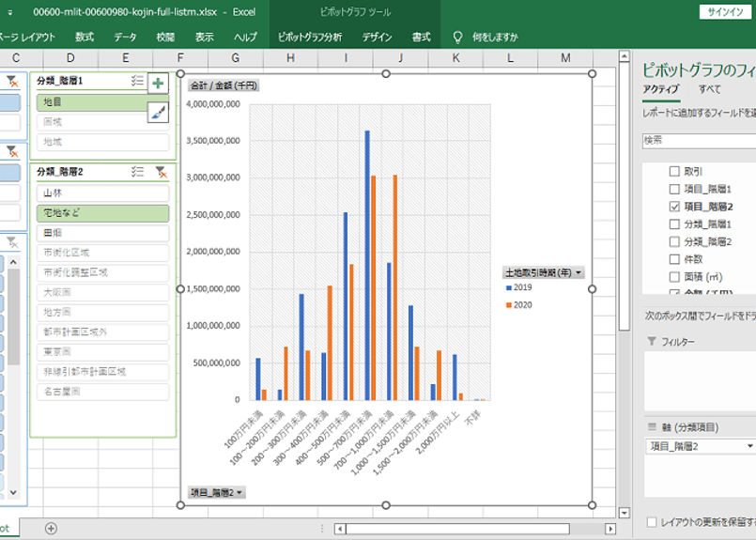Enable the 件数 field checkbox
756x540 pixels.
(x=674, y=259)
